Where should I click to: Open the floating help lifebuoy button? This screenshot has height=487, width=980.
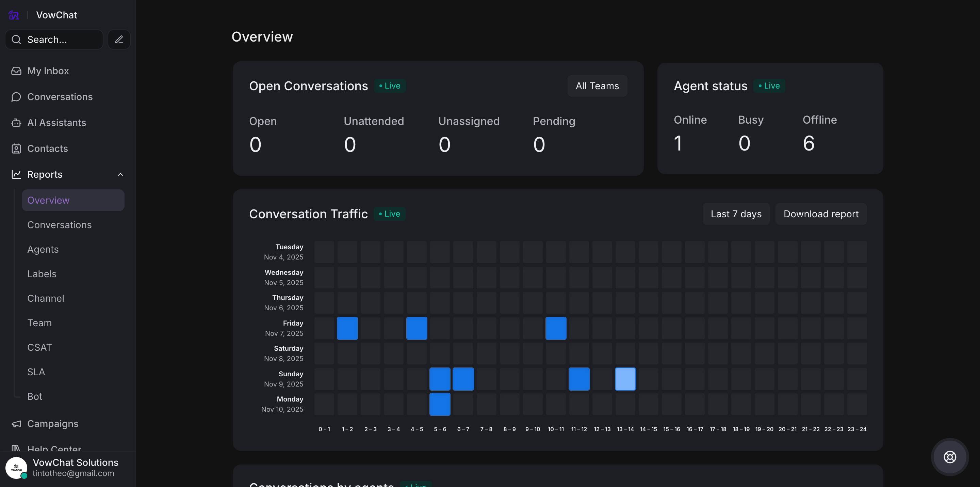[950, 457]
